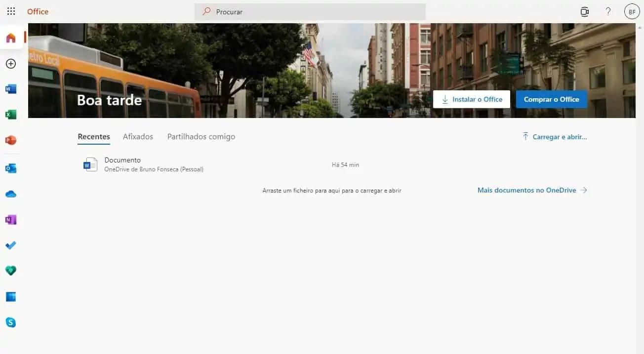Switch to the Afixados tab
The height and width of the screenshot is (354, 644).
(x=138, y=137)
